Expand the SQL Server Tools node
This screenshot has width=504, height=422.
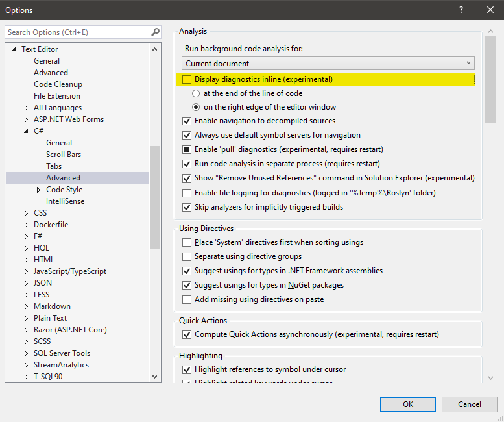[x=26, y=353]
